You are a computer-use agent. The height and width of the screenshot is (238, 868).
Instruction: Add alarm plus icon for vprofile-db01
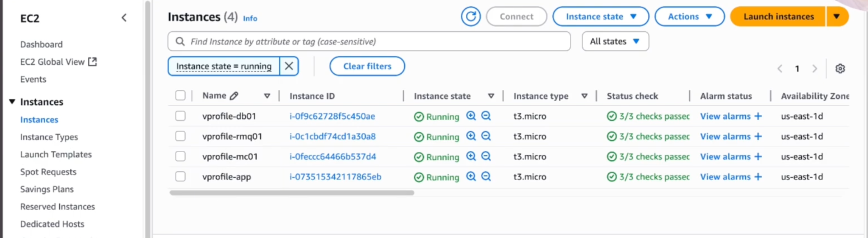tap(758, 116)
